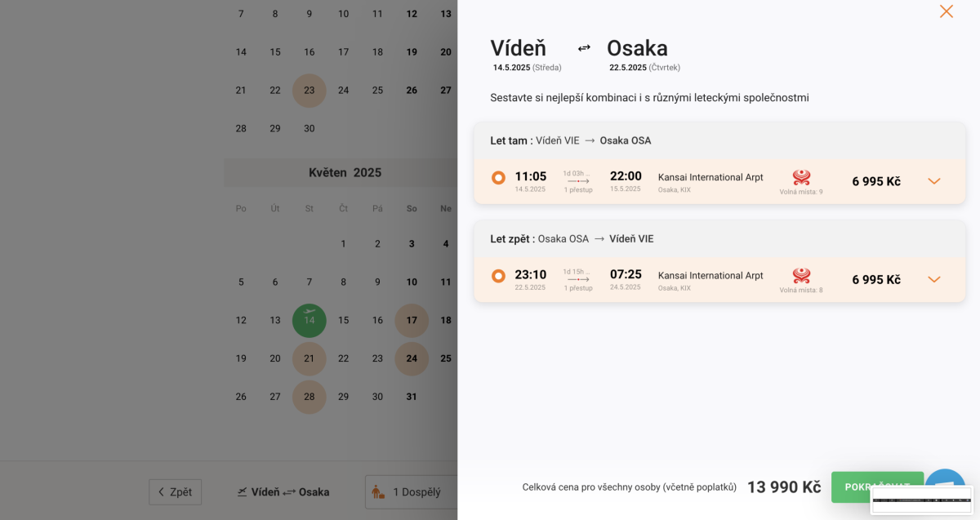The height and width of the screenshot is (520, 980).
Task: Open the 1 Dospělý passenger selector
Action: click(411, 491)
